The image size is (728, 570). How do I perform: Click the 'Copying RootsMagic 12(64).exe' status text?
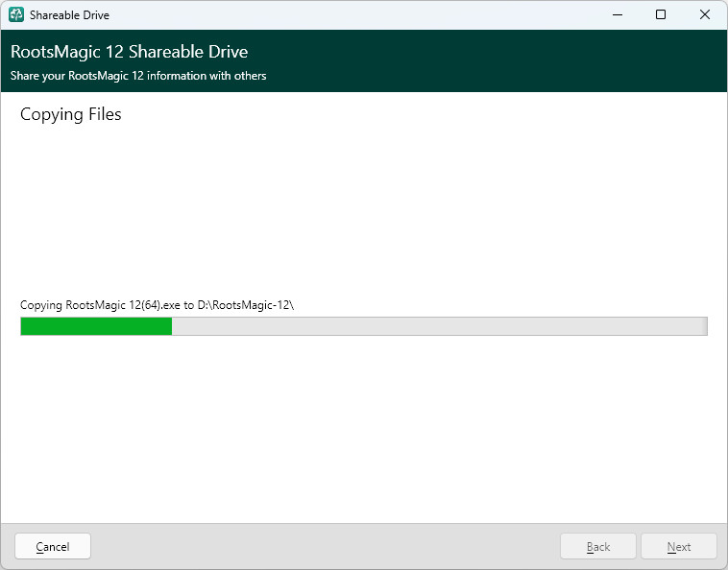point(157,305)
